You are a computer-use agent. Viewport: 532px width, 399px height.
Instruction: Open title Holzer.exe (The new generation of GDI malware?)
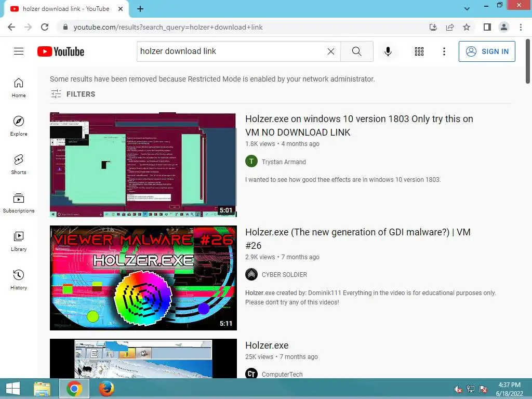click(358, 238)
